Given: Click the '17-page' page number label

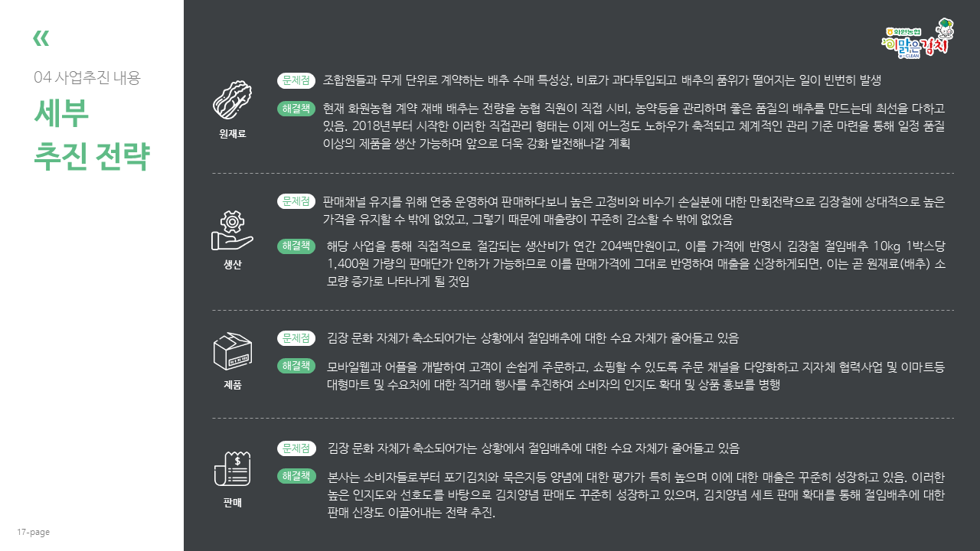Looking at the screenshot, I should point(34,532).
